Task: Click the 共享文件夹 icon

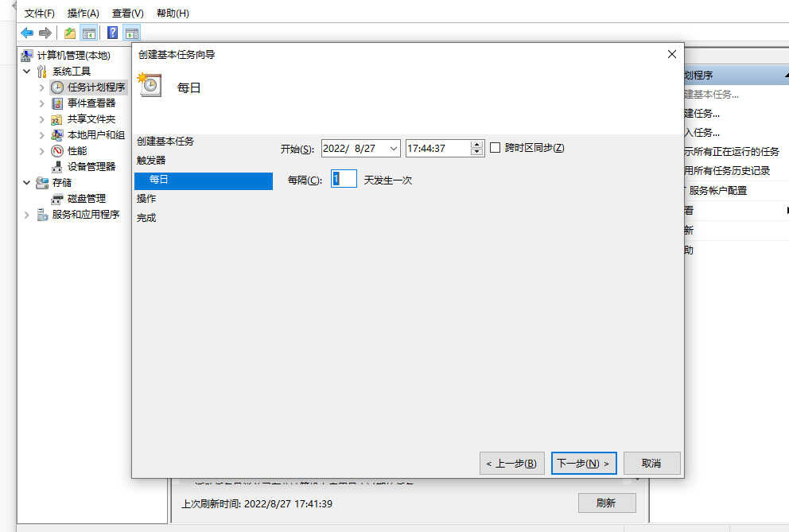Action: click(56, 120)
